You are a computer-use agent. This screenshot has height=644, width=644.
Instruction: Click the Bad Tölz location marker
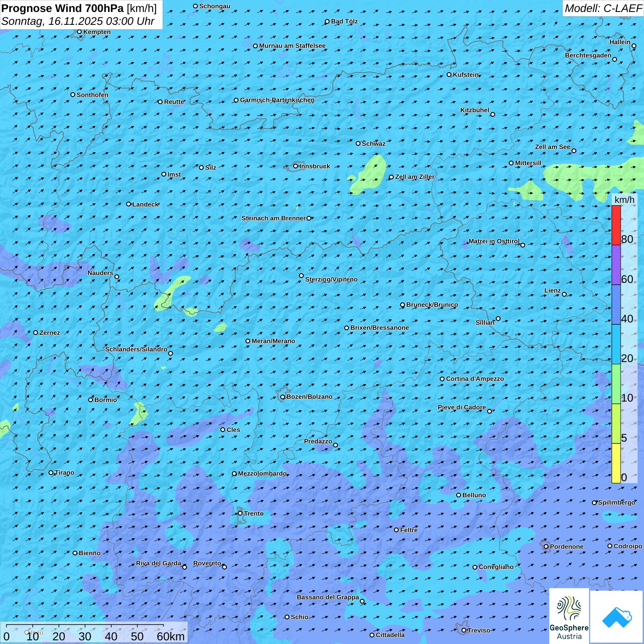[x=328, y=22]
